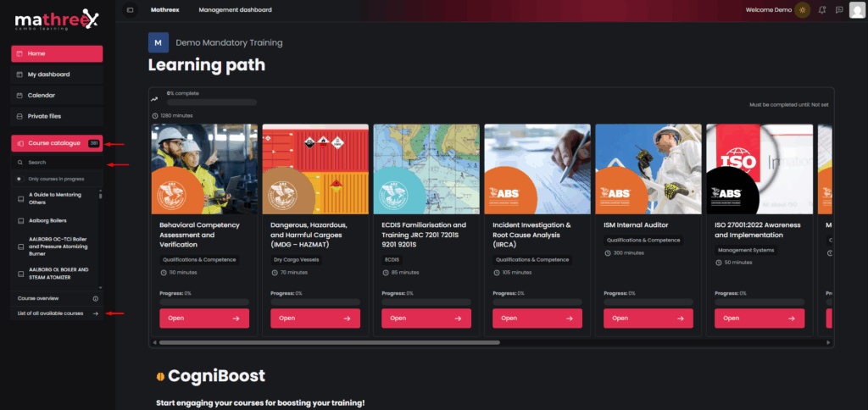Open the Course catalogue section
Screen dimensions: 868x410
(57, 143)
